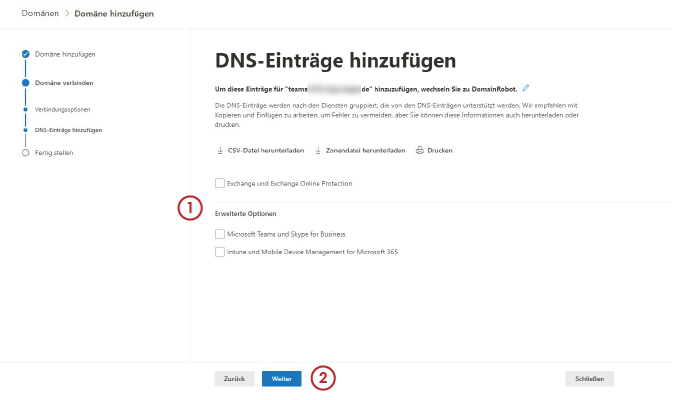Click the chevron separator in the breadcrumb
This screenshot has height=400, width=679.
[67, 13]
